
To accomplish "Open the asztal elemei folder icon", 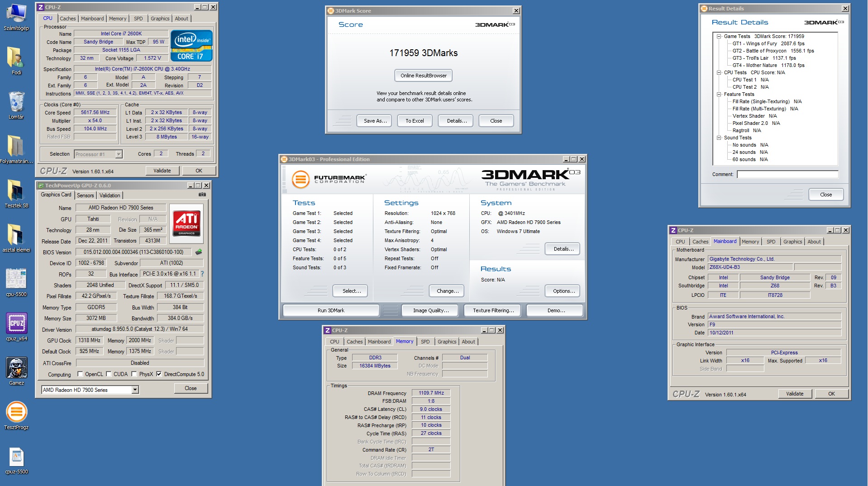I will [16, 238].
